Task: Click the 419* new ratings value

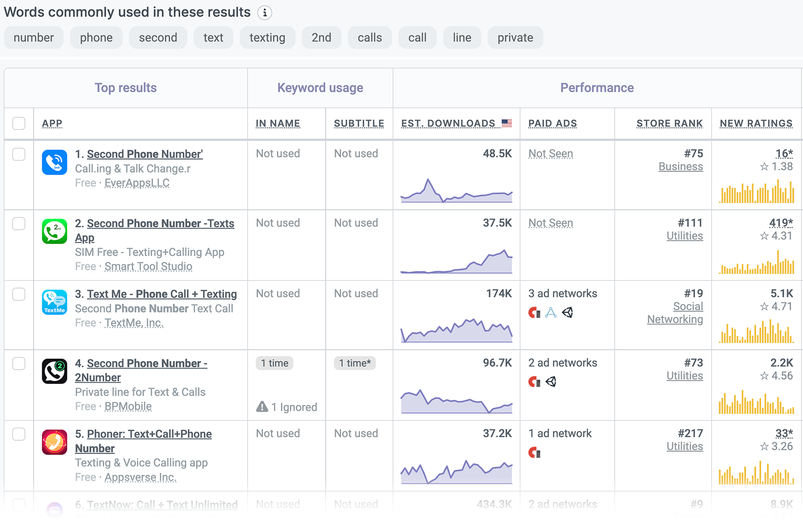Action: pos(781,223)
